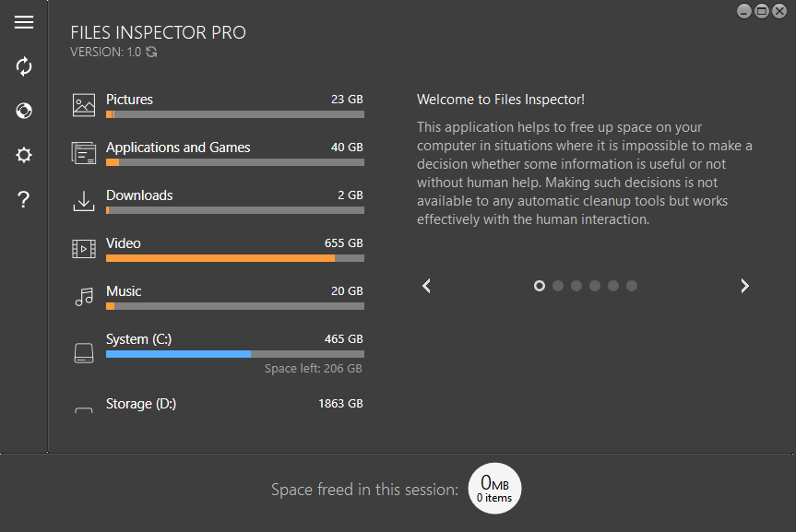Select the last slide indicator dot

tap(632, 286)
